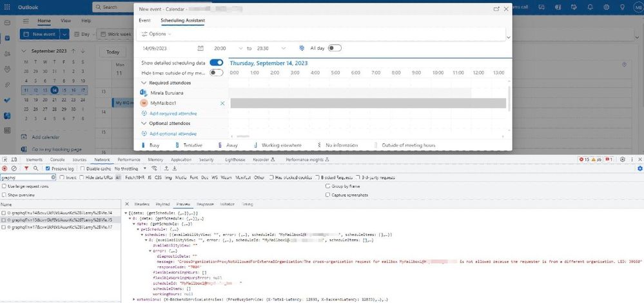Open the More apps icon in sidebar
Viewport: 644px width, 303px height.
pyautogui.click(x=7, y=130)
